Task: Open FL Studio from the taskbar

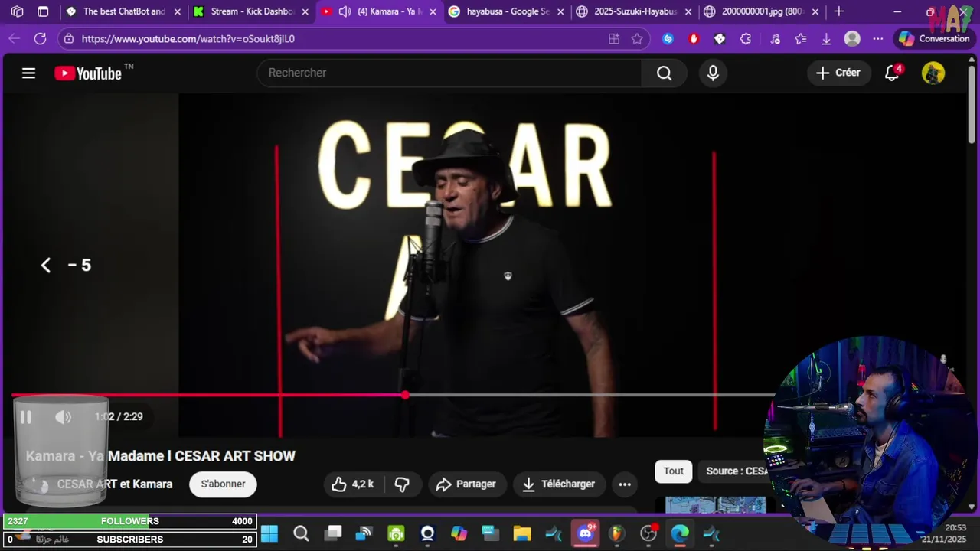Action: [617, 533]
